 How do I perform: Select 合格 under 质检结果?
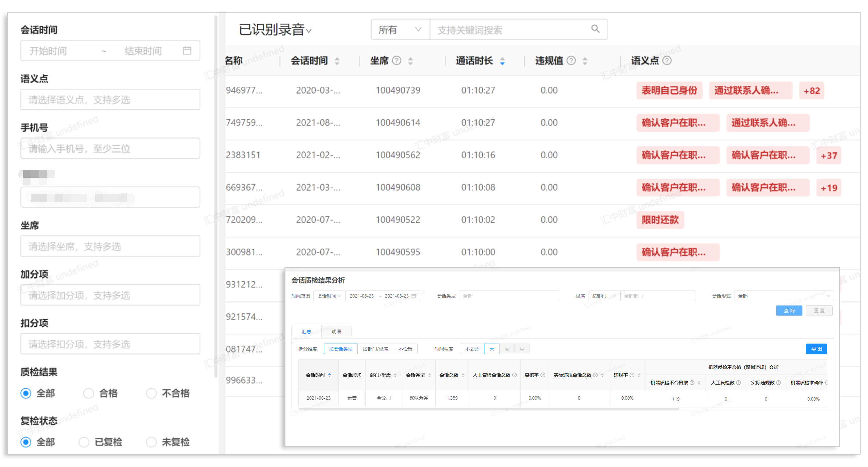click(88, 393)
